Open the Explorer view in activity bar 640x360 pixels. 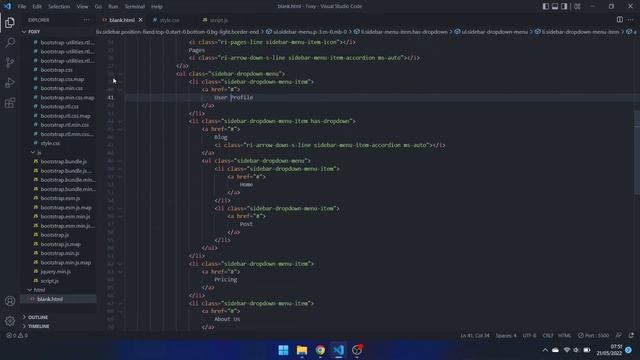pos(10,22)
